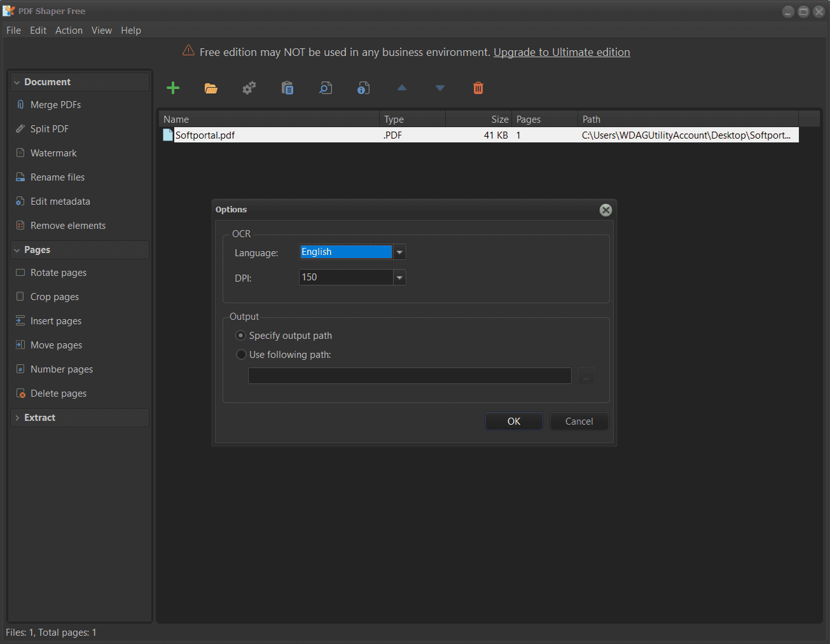Open the DPI dropdown
This screenshot has width=830, height=644.
pos(399,277)
